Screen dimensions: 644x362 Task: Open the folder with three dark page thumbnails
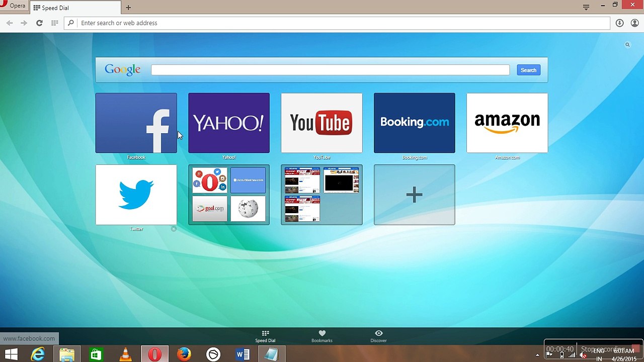321,195
